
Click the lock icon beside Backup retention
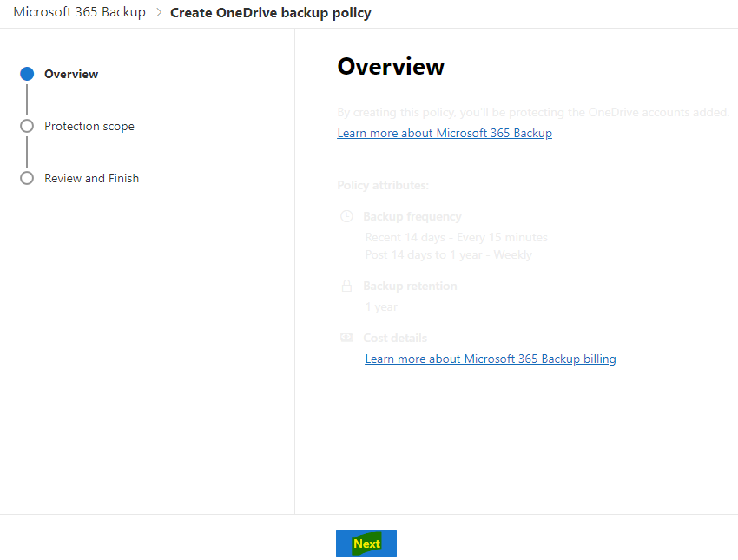tap(346, 286)
